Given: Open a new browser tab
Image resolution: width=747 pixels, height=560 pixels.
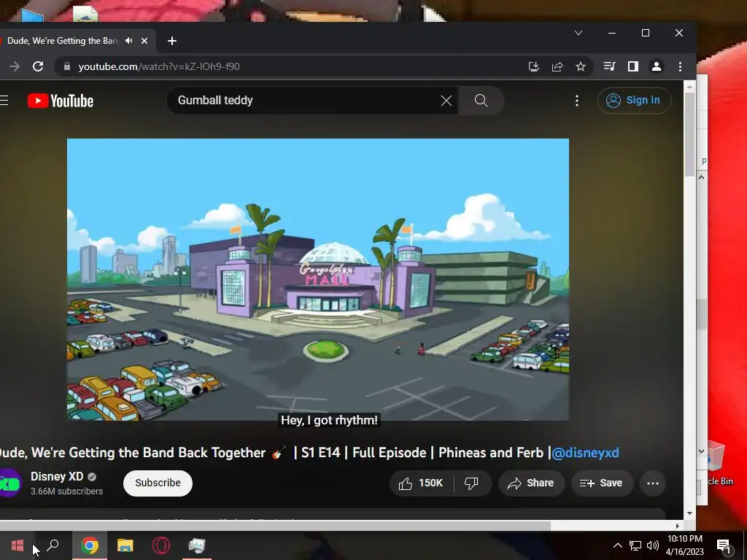Looking at the screenshot, I should click(172, 41).
